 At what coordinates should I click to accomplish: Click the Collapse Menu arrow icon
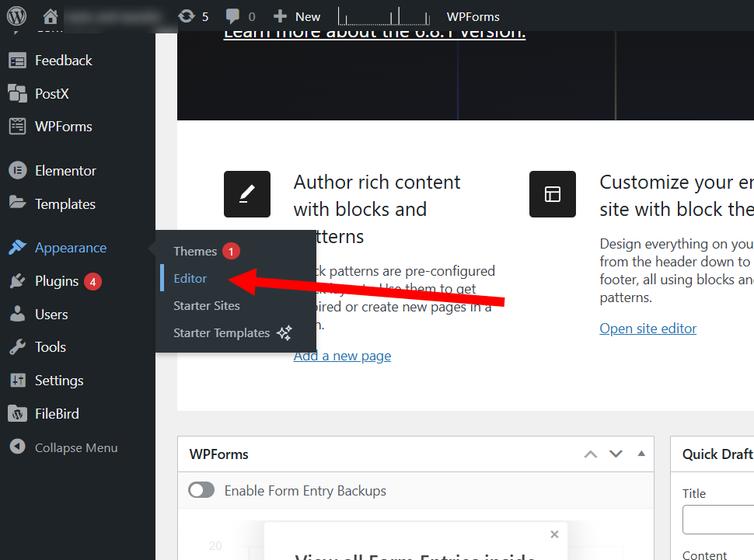(x=18, y=447)
